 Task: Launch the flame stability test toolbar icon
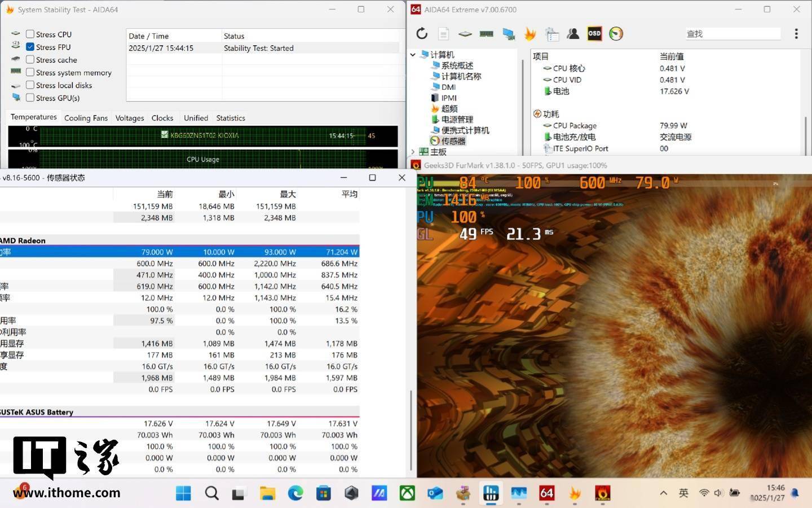pyautogui.click(x=529, y=34)
